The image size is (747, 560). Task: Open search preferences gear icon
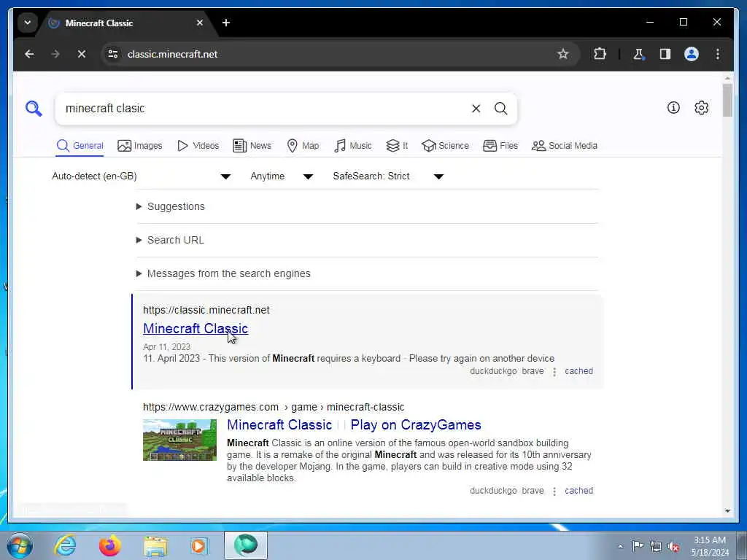[x=701, y=108]
